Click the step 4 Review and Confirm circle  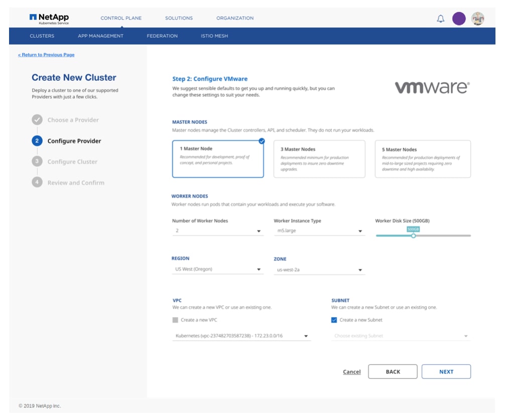(37, 183)
